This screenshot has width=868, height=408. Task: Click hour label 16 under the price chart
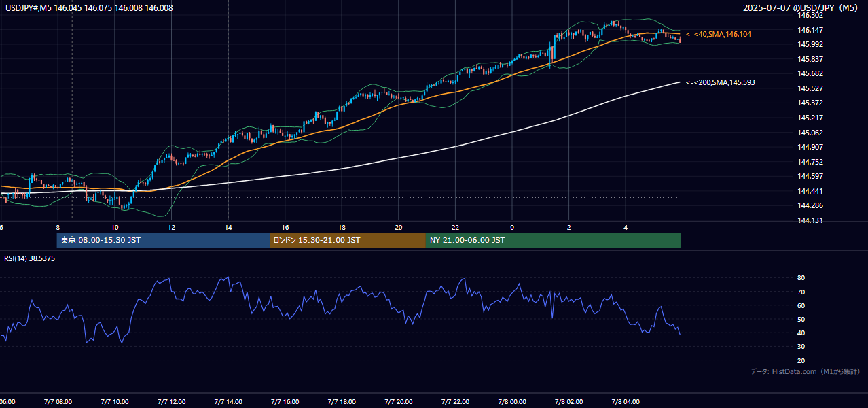coord(285,227)
